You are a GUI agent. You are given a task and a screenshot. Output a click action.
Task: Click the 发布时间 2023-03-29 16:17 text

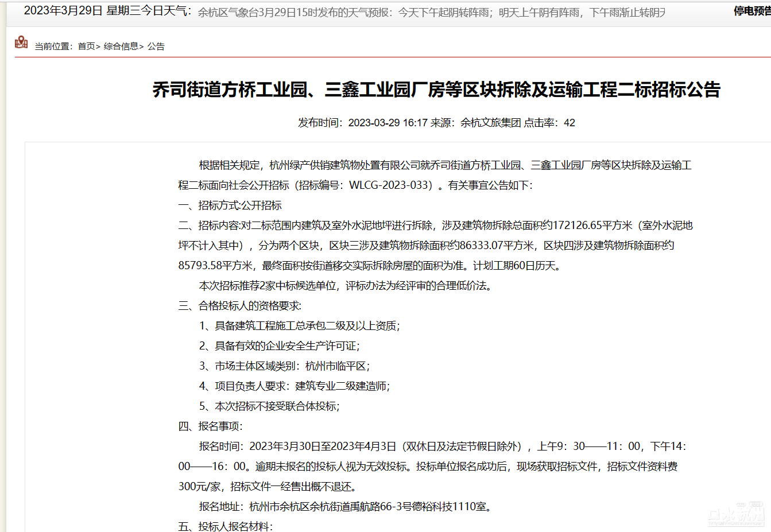tap(363, 123)
